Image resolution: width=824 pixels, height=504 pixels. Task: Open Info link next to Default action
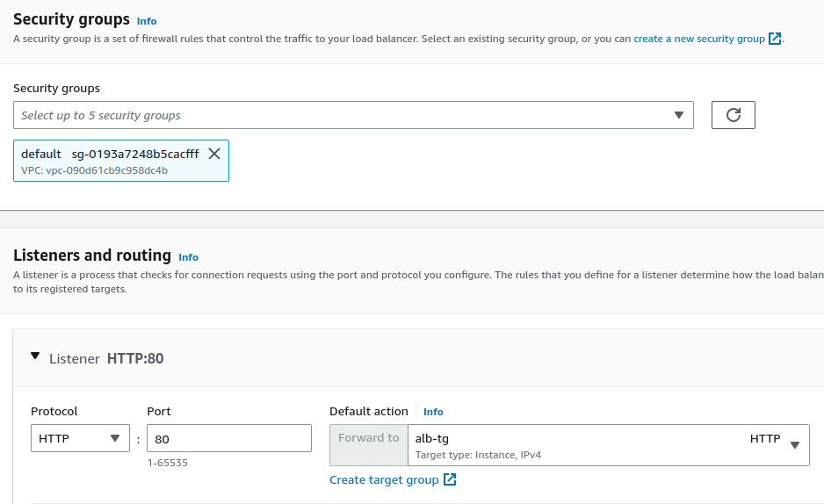coord(433,412)
